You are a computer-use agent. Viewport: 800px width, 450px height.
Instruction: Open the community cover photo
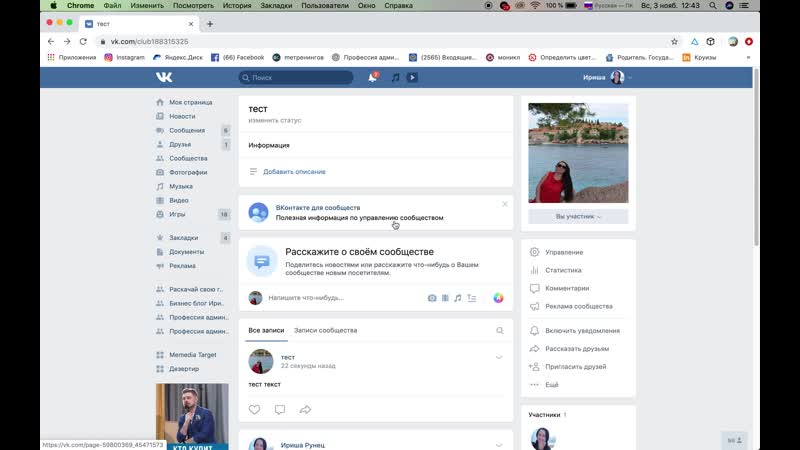point(578,153)
